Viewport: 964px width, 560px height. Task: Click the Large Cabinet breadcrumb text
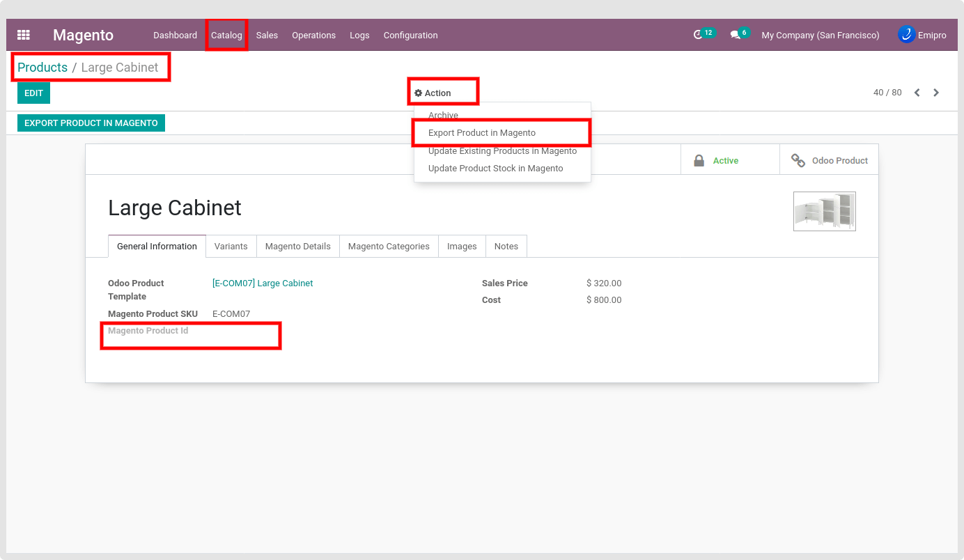pyautogui.click(x=120, y=68)
